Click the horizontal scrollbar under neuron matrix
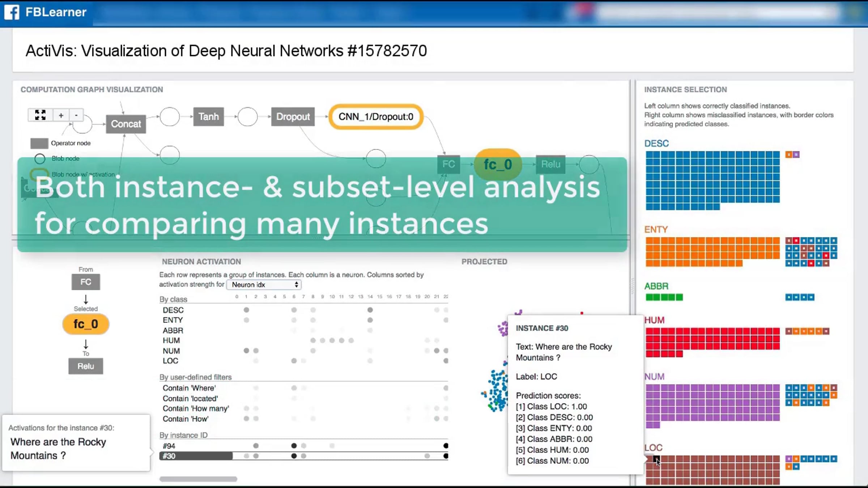868x488 pixels. (x=198, y=479)
